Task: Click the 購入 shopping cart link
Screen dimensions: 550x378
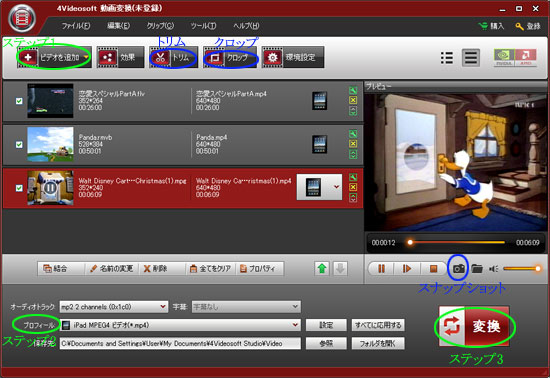Action: coord(491,26)
